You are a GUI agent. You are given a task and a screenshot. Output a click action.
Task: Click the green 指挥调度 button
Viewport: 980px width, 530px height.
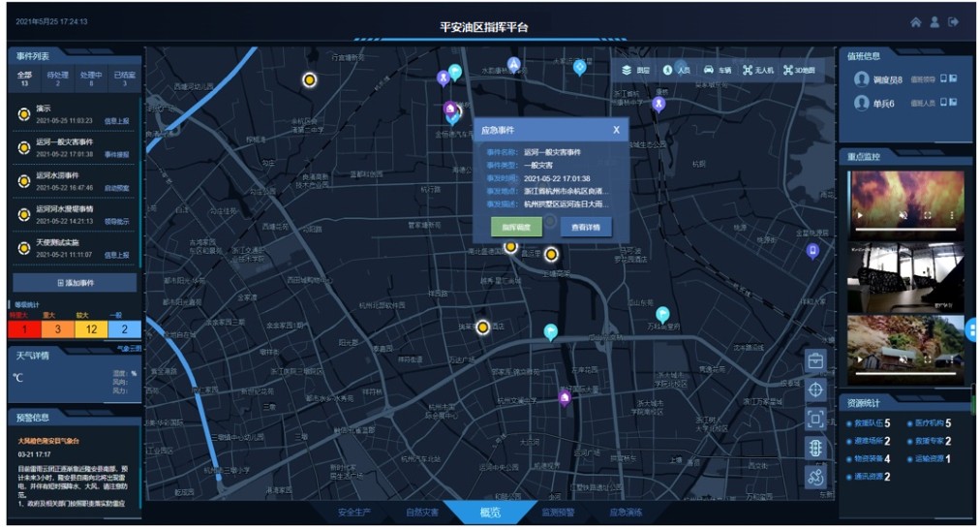(516, 227)
